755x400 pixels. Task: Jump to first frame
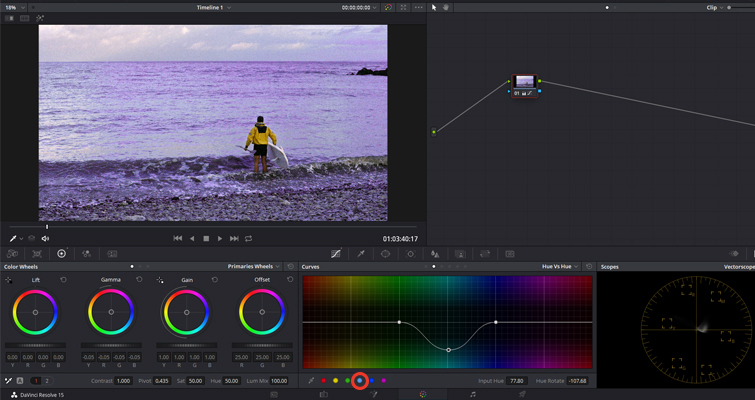click(178, 239)
